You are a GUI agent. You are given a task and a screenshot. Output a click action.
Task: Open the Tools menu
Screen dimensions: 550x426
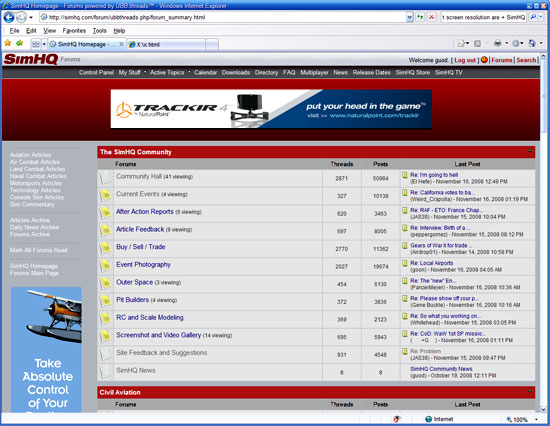(99, 31)
